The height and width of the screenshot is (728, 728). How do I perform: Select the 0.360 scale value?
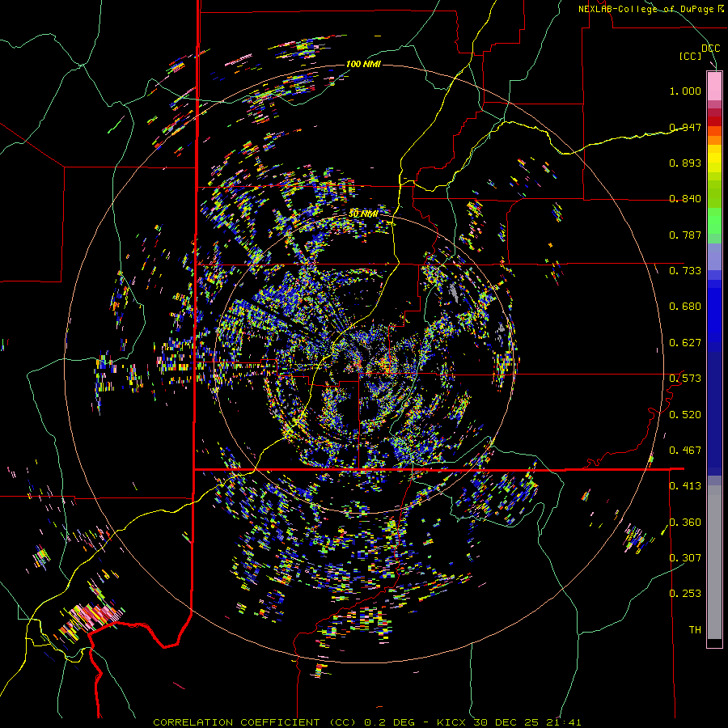(685, 523)
